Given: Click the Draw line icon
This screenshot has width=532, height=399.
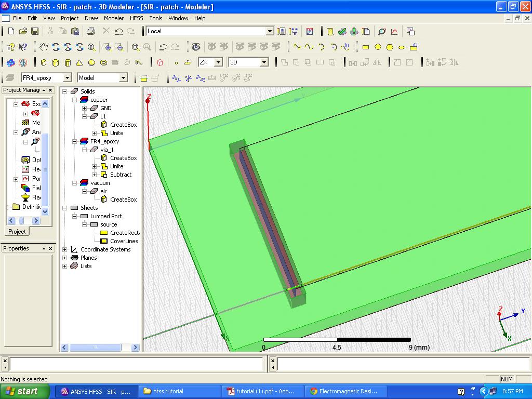Looking at the screenshot, I should point(297,47).
